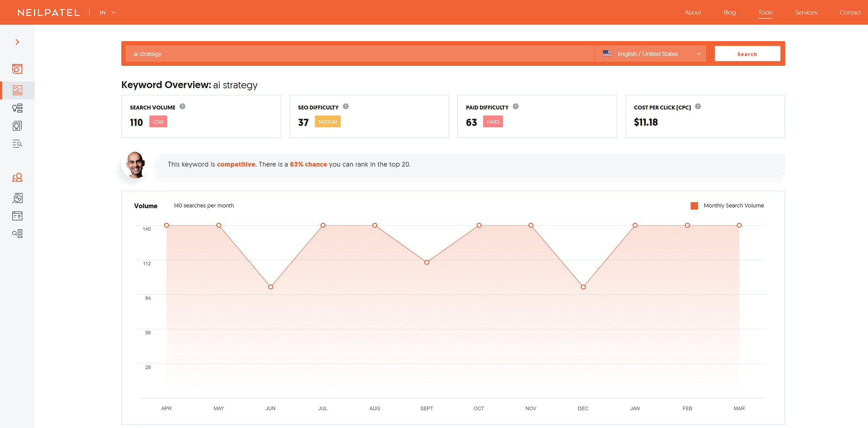Open the lightbulb-in-pages icon in sidebar
Viewport: 868px width, 428px height.
coord(17,126)
